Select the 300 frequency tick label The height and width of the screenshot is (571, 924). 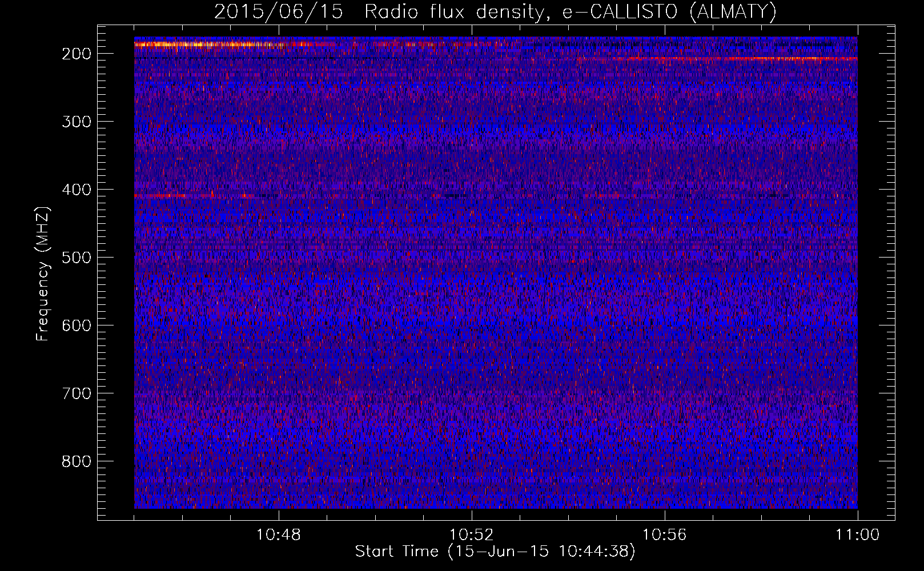(x=76, y=122)
